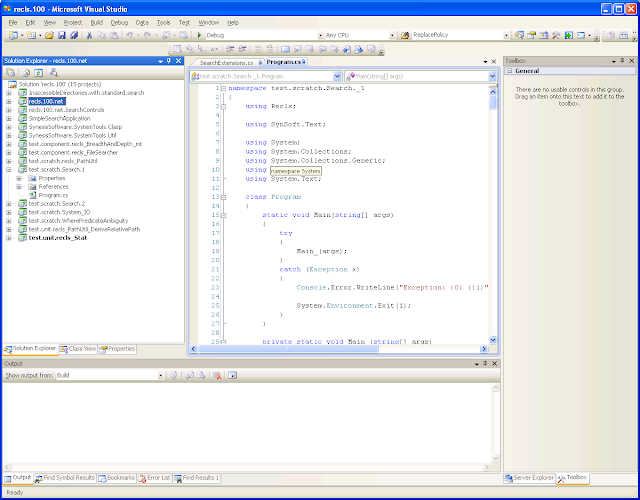Open the Debug menu in the menu bar

[119, 23]
